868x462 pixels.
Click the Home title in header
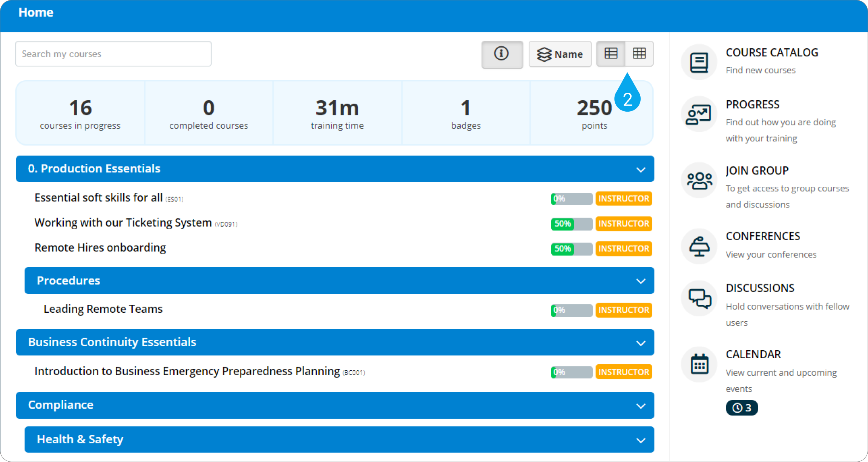coord(36,12)
